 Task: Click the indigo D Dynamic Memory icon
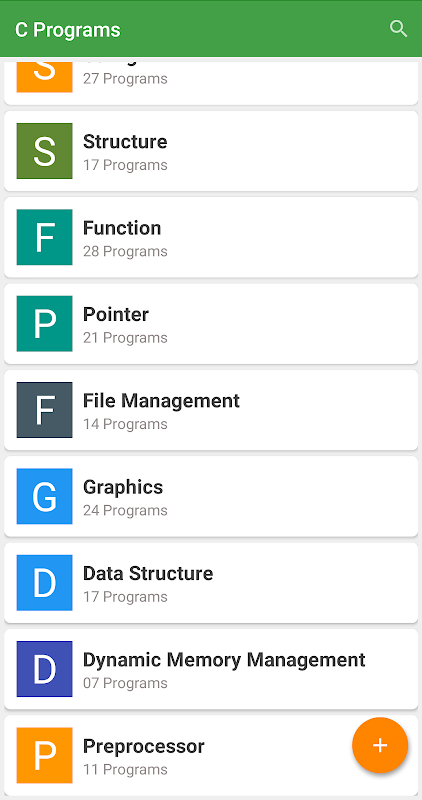coord(44,669)
